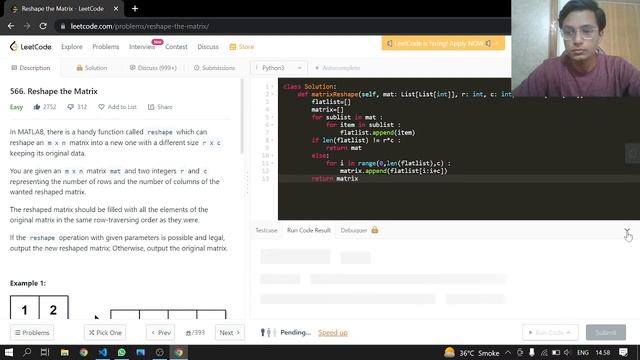
Task: Click the ENG language indicator
Action: click(583, 353)
